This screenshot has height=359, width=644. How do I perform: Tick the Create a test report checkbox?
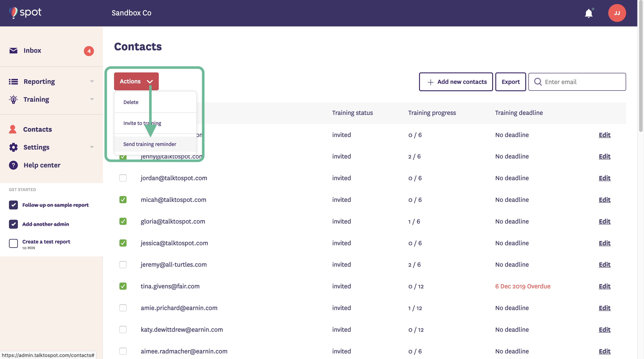point(13,243)
